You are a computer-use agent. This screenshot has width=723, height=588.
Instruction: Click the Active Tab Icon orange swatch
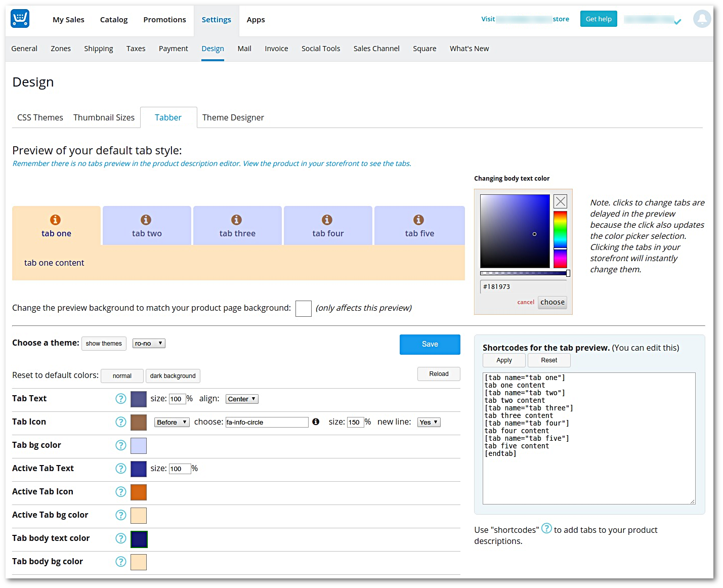pos(139,492)
